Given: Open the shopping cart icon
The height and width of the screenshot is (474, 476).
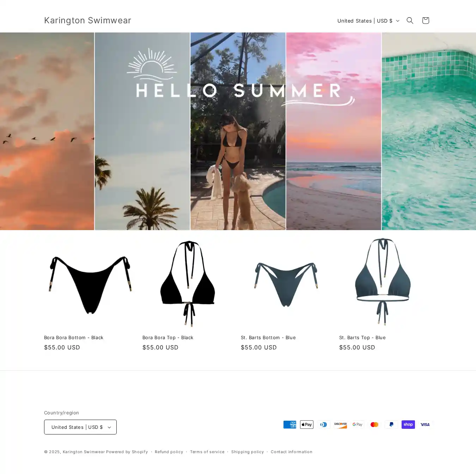Looking at the screenshot, I should (425, 20).
